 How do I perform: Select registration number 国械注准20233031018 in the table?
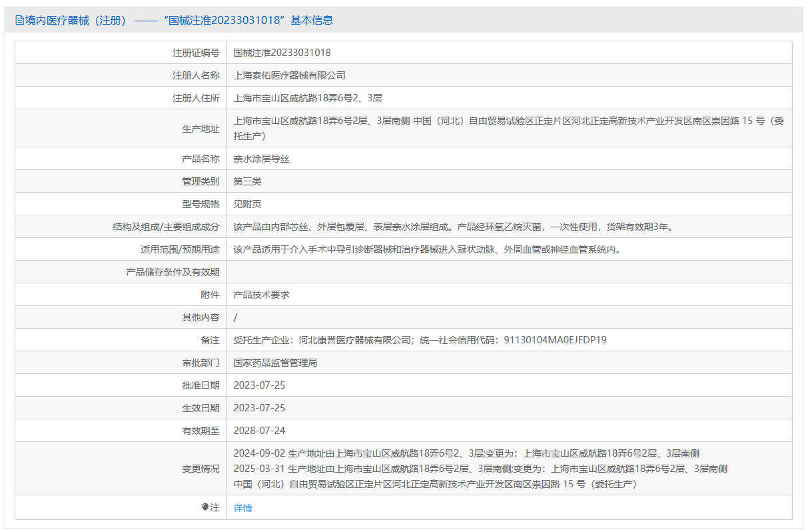click(282, 53)
